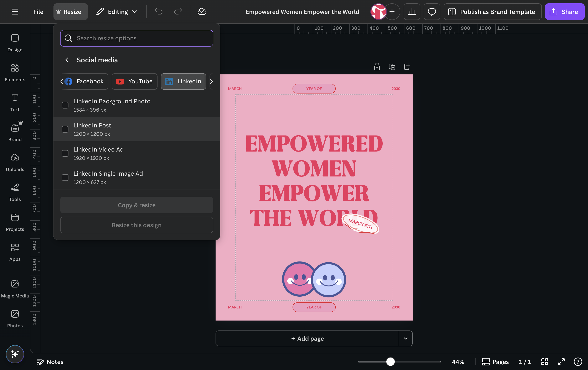Check the cloud save status icon
Viewport: 588px width, 370px height.
pos(202,12)
